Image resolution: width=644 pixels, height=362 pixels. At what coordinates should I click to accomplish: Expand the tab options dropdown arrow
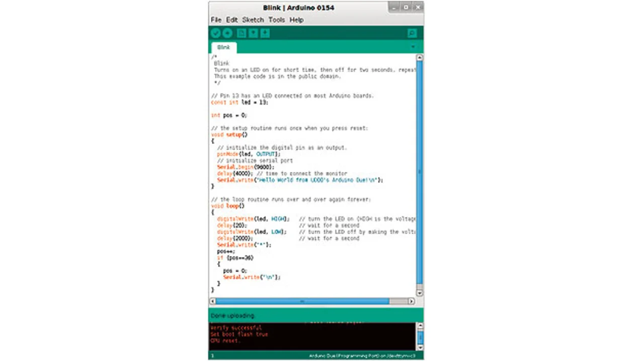point(413,47)
